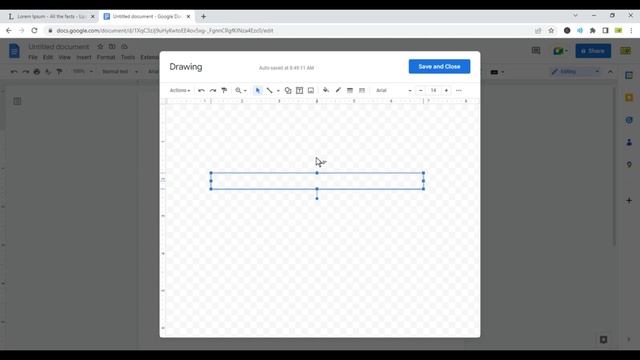
Task: Open the Zoom tool dropdown in Drawing
Action: pyautogui.click(x=241, y=90)
